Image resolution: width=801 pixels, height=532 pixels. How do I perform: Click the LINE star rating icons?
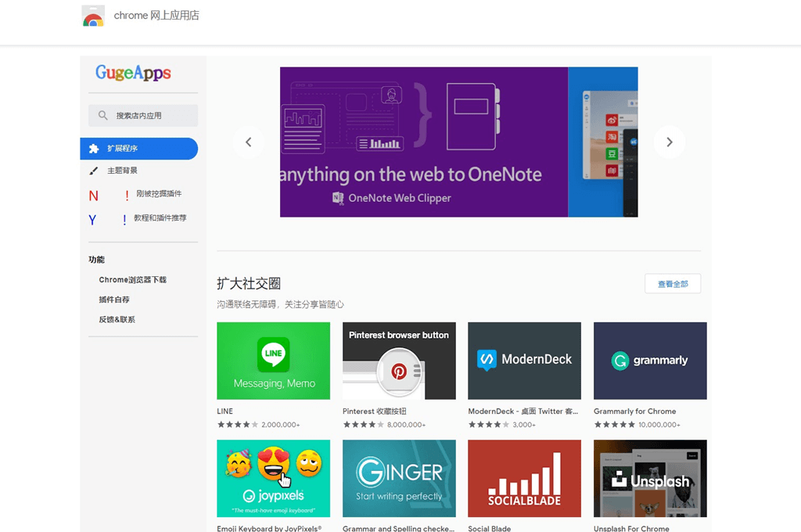tap(238, 424)
